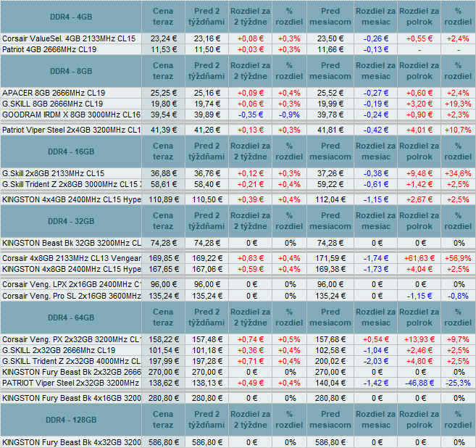Select the 25,52 € month-ago price cell
Image resolution: width=476 pixels, height=448 pixels.
(x=330, y=93)
